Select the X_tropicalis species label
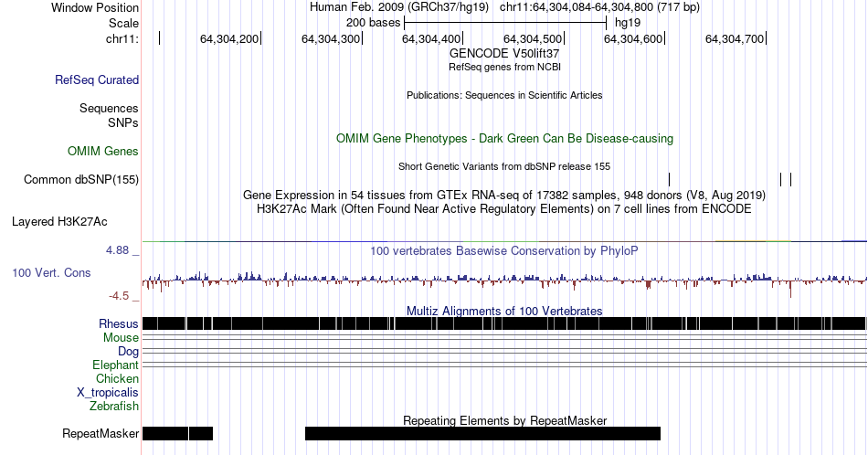This screenshot has height=455, width=868. 108,393
